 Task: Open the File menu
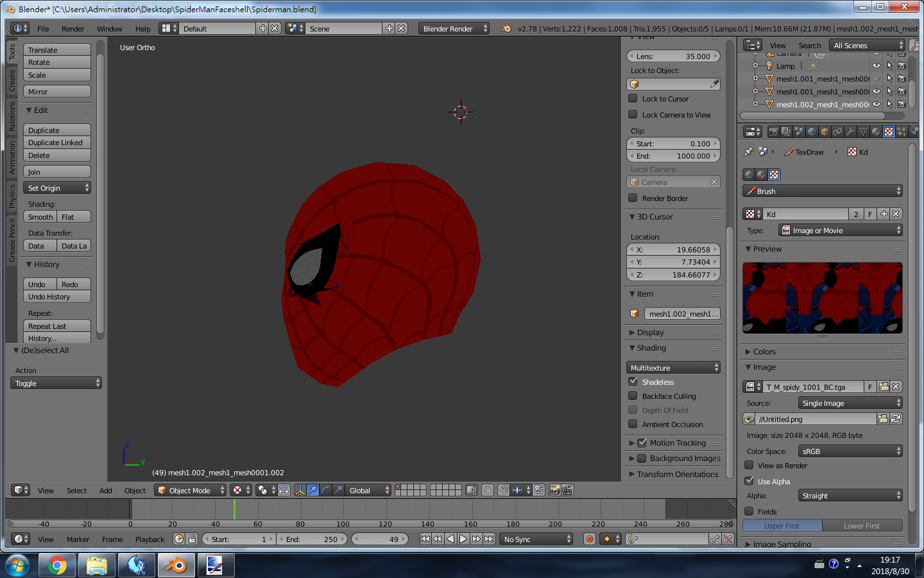[43, 29]
